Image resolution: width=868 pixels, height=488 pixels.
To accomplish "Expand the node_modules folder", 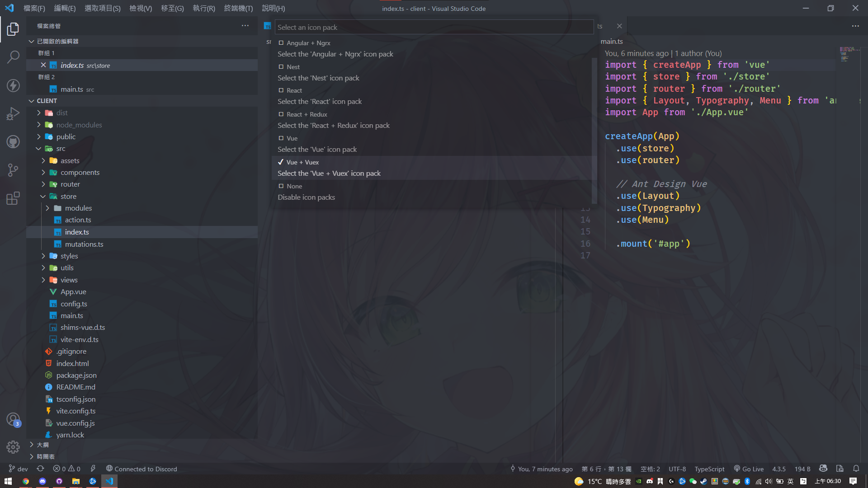I will [39, 125].
